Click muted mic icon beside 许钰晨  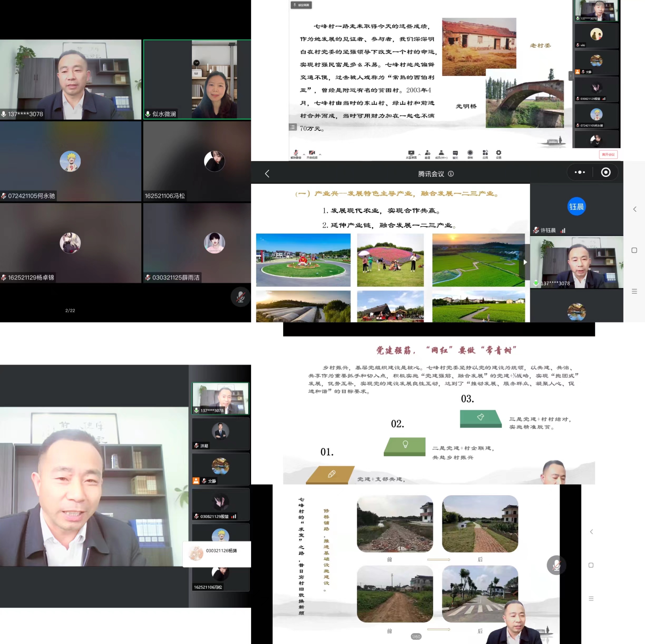[536, 230]
